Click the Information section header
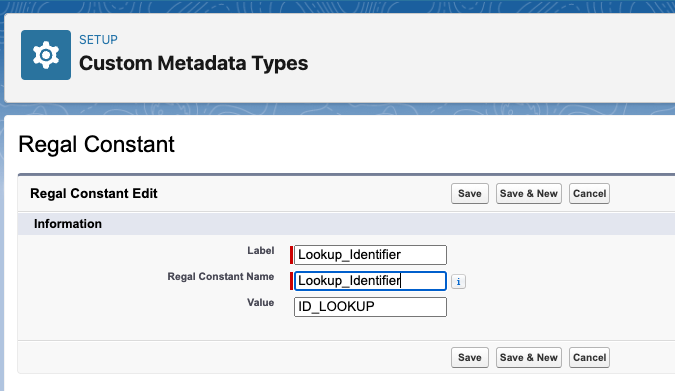The width and height of the screenshot is (675, 391). point(68,224)
